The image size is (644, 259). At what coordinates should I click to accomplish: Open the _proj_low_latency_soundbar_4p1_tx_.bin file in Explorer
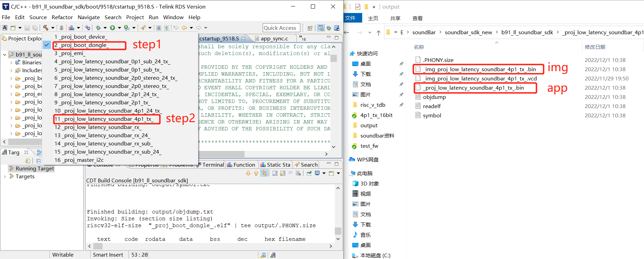[473, 88]
